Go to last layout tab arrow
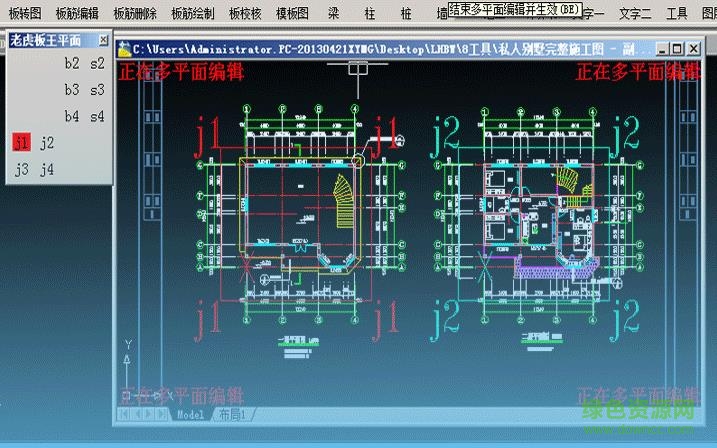The width and height of the screenshot is (717, 448). (161, 414)
